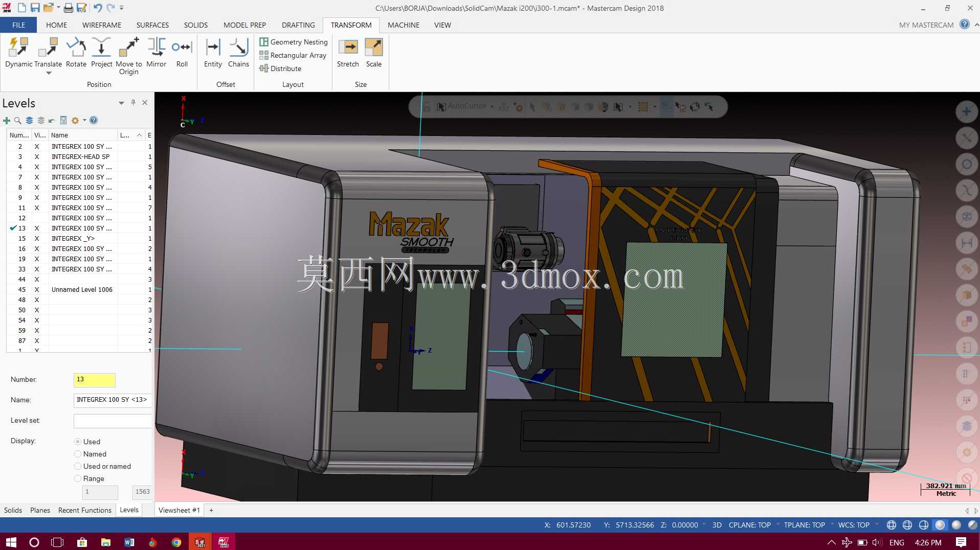This screenshot has height=550, width=980.
Task: Click the Translate tool icon
Action: (48, 48)
